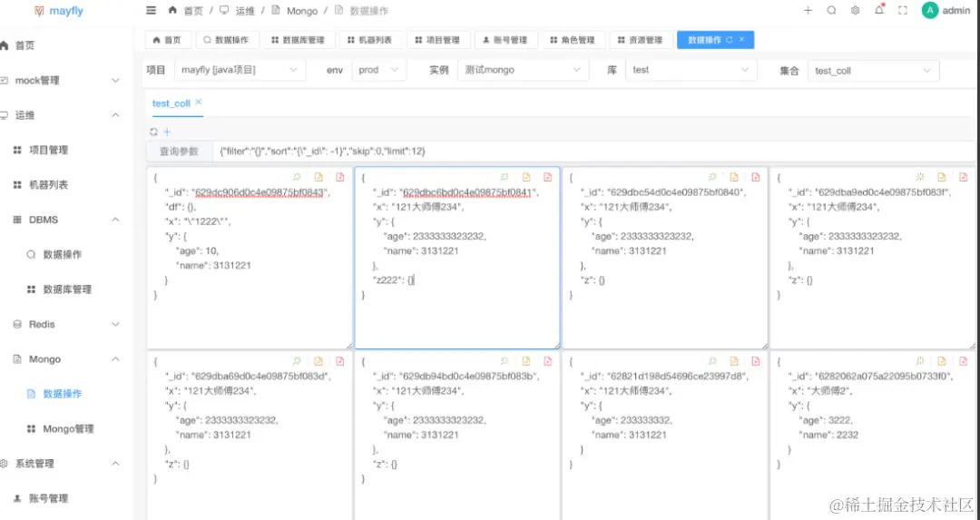Click the blue plus add-document icon
The image size is (980, 520).
pos(167,132)
